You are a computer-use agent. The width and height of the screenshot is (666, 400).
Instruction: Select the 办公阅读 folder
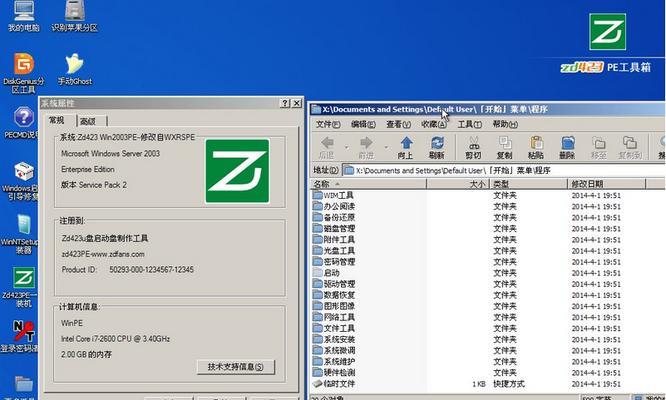pos(333,206)
